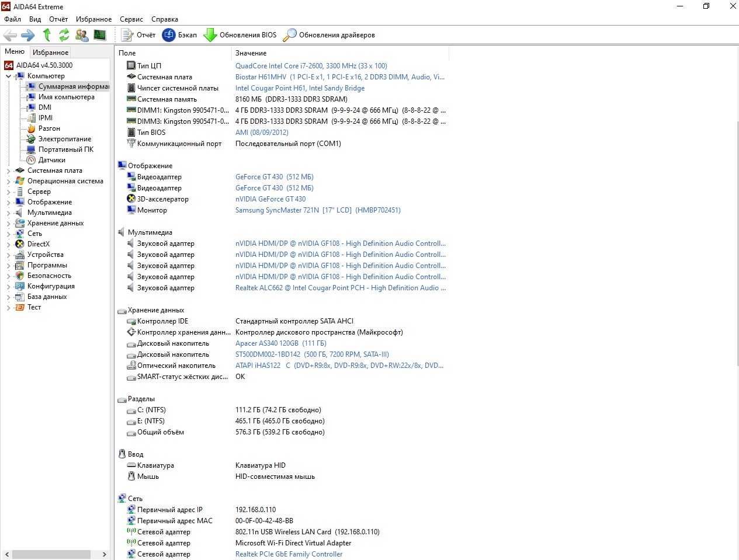Click the Программы tree icon

pyautogui.click(x=20, y=265)
